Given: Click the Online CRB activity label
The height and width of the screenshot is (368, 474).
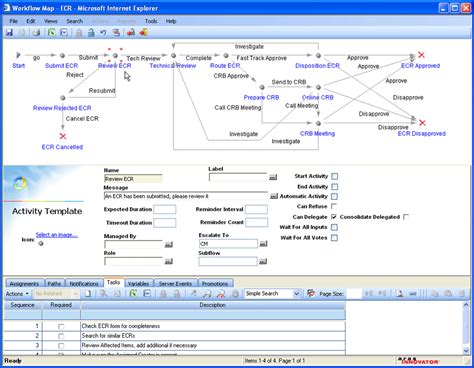Looking at the screenshot, I should [x=317, y=97].
